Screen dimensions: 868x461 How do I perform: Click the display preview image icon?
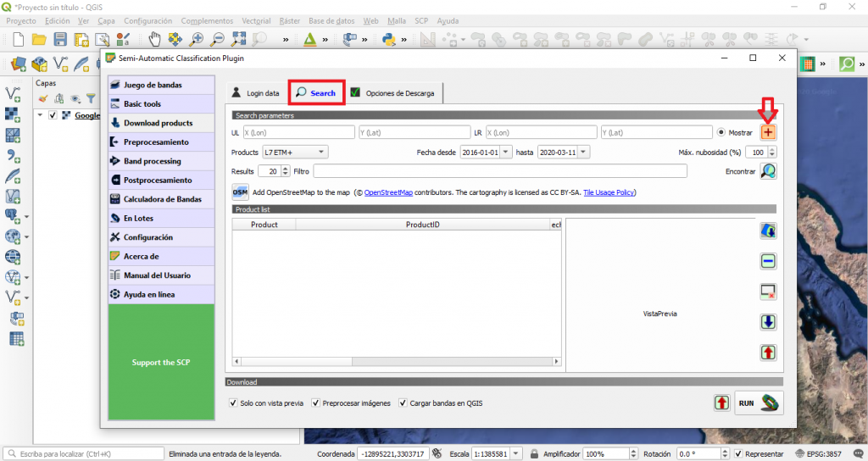pyautogui.click(x=768, y=231)
